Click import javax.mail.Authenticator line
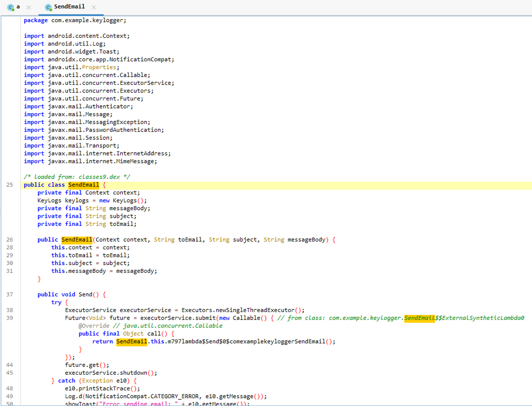Screen dimensions: 532x406 (x=78, y=106)
